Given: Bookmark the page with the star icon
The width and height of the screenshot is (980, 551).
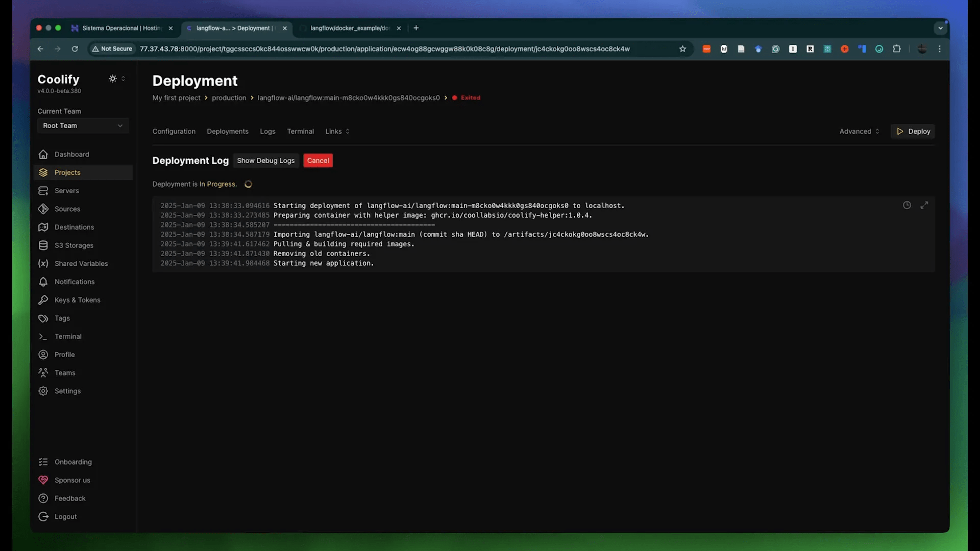Looking at the screenshot, I should pos(682,49).
